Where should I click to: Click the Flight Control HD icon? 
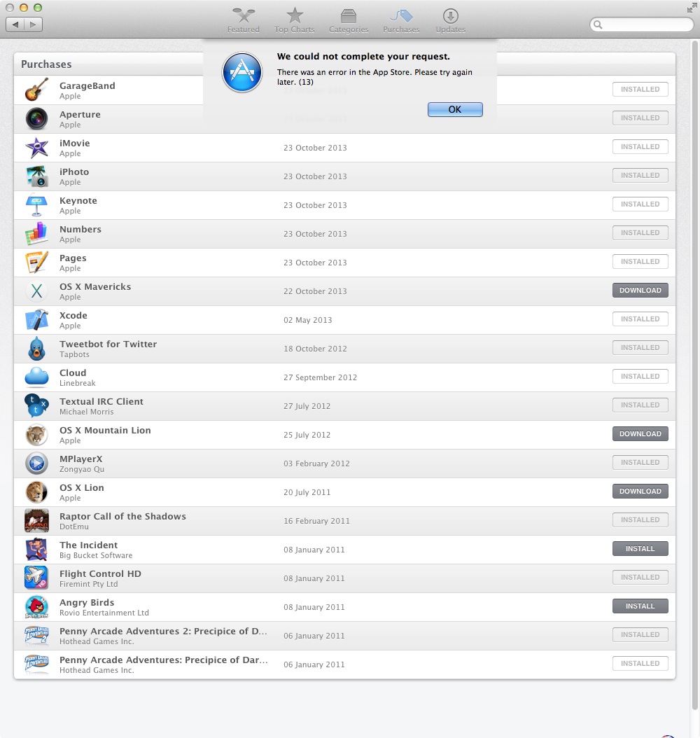click(x=36, y=578)
